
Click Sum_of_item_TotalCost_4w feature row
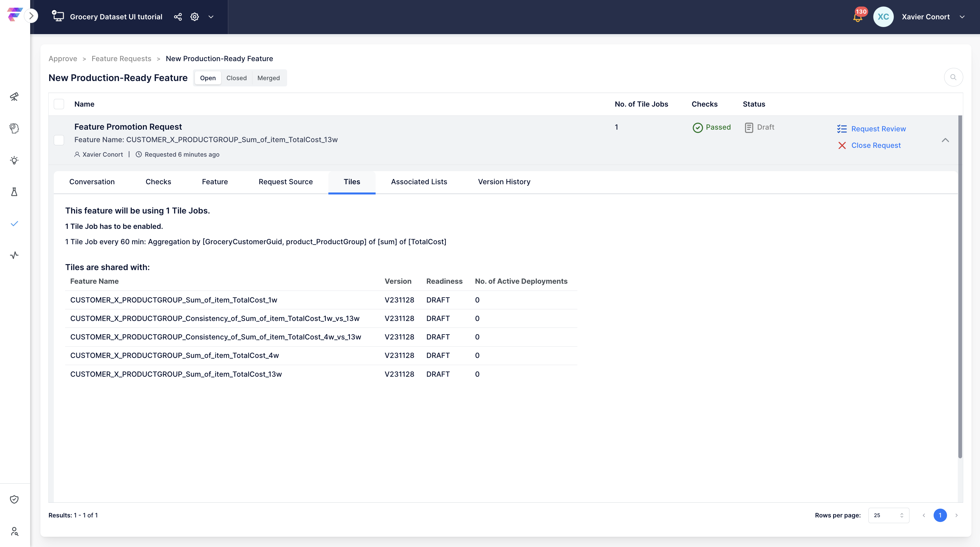click(x=321, y=355)
